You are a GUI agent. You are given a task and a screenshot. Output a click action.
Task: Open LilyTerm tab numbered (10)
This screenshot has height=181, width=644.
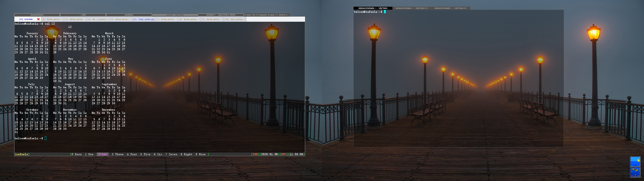tap(234, 19)
